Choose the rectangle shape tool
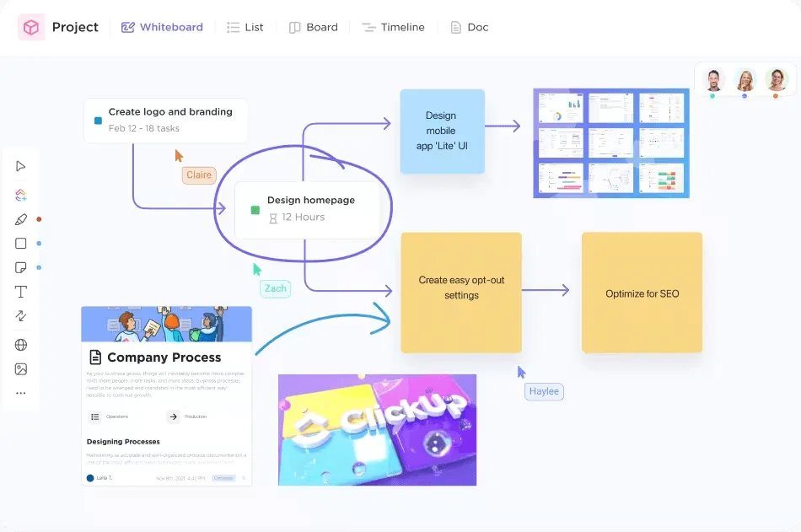801x532 pixels. point(20,244)
